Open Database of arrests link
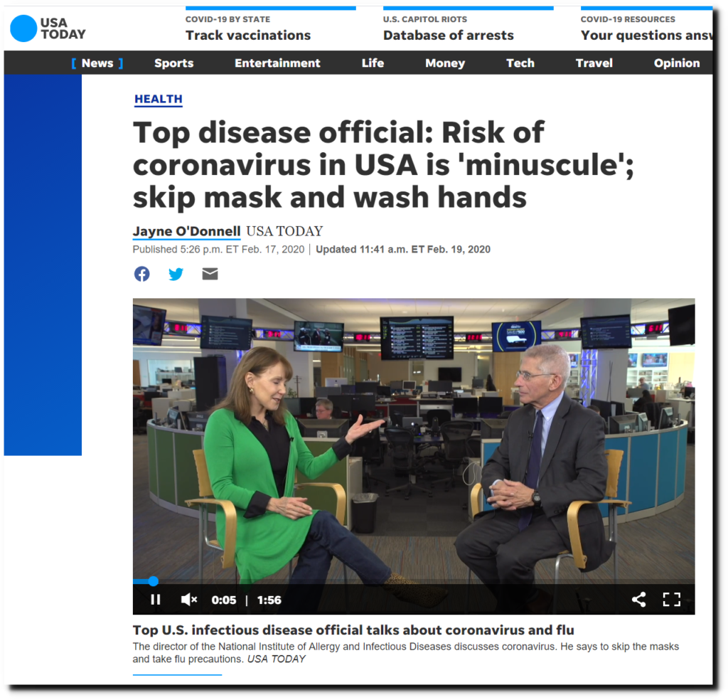The image size is (728, 700). click(x=448, y=36)
